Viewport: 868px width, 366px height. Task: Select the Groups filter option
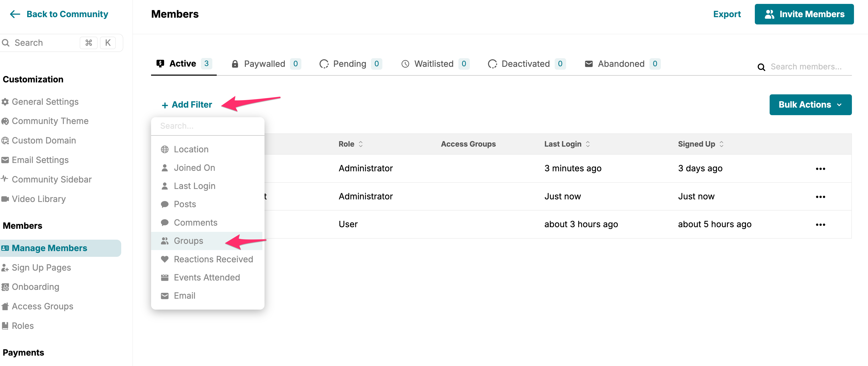[x=188, y=241]
